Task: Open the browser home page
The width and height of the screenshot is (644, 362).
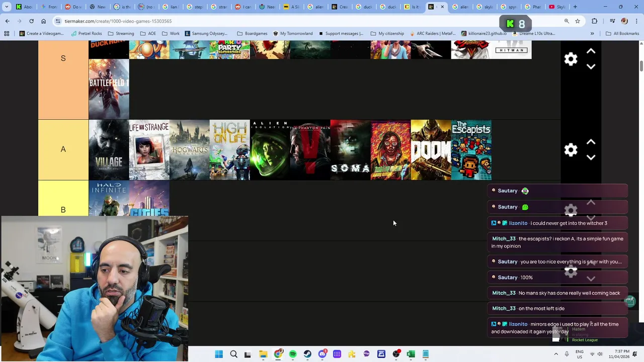Action: click(43, 21)
